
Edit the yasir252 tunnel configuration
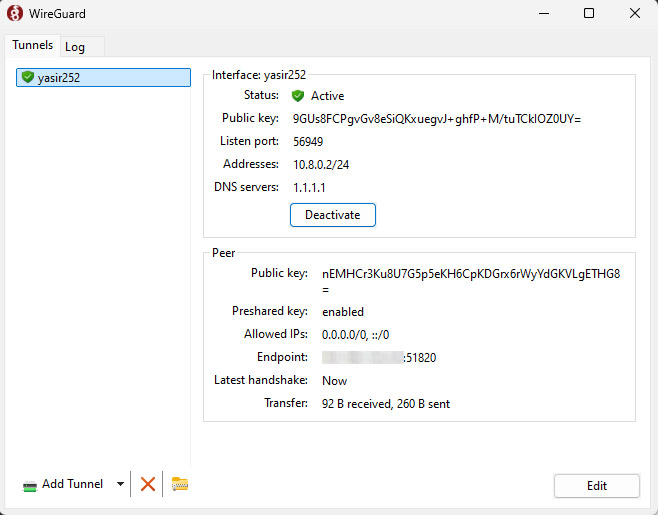click(x=597, y=486)
